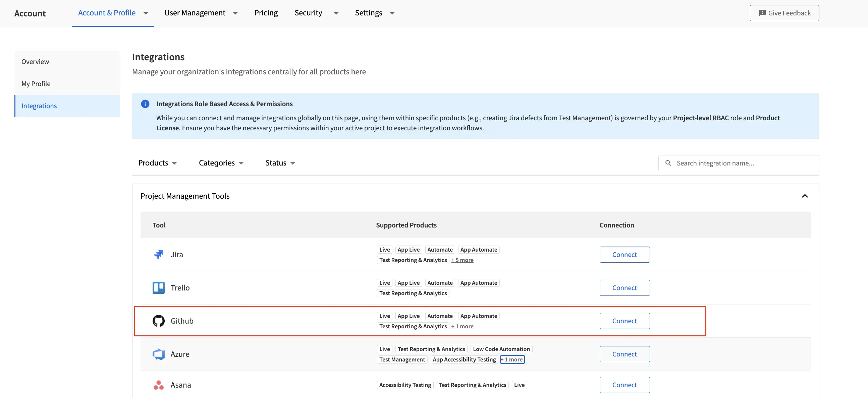This screenshot has height=398, width=868.
Task: Expand the User Management menu arrow
Action: coord(235,13)
